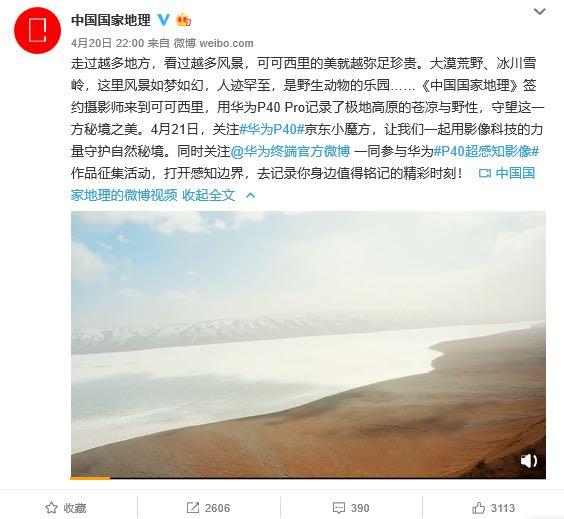Click the orange membership badge icon

(x=183, y=20)
